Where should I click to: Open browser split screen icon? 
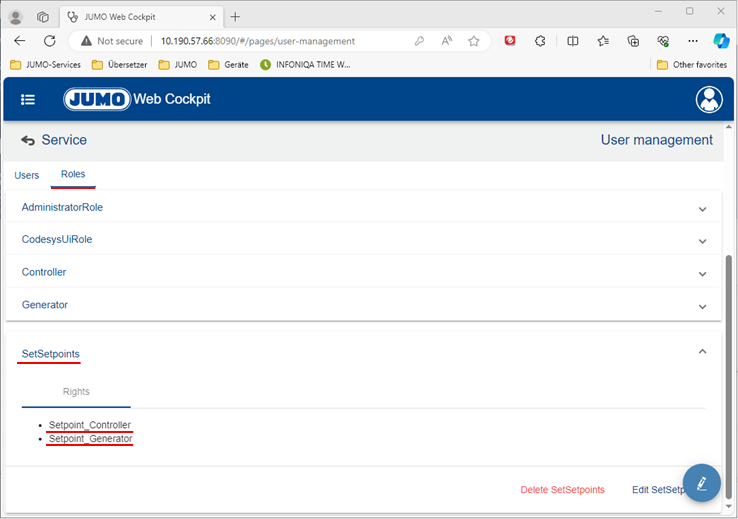pos(573,41)
